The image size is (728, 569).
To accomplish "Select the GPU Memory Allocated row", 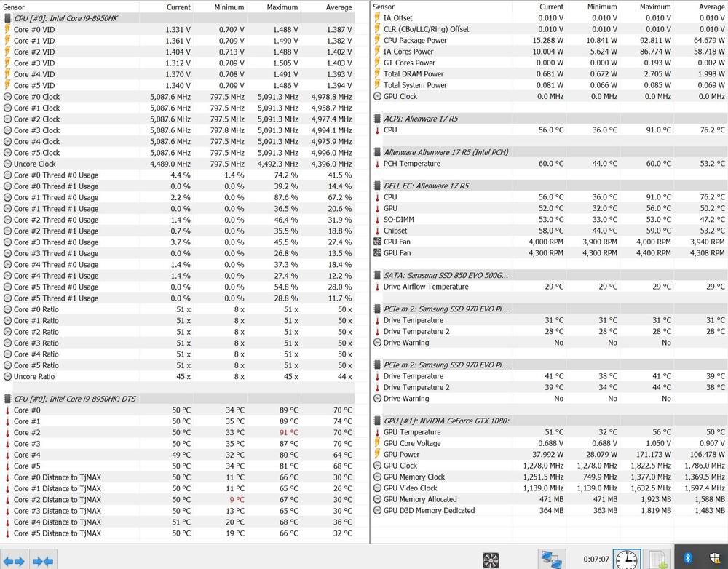I will pos(420,499).
